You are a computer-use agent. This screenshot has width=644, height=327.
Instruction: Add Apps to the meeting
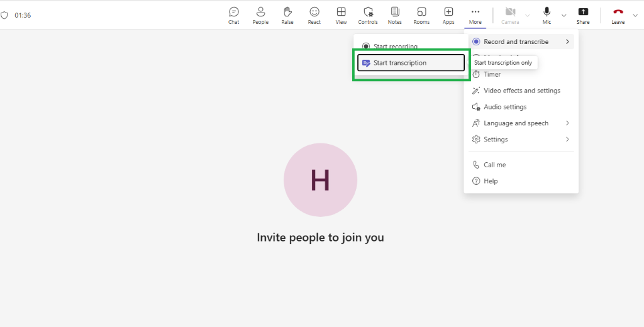tap(448, 16)
